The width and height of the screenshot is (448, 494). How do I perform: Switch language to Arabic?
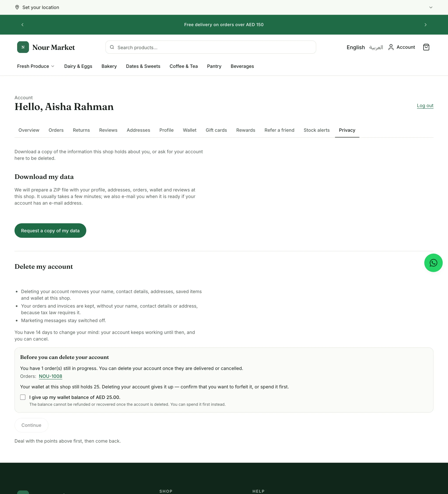(x=376, y=47)
